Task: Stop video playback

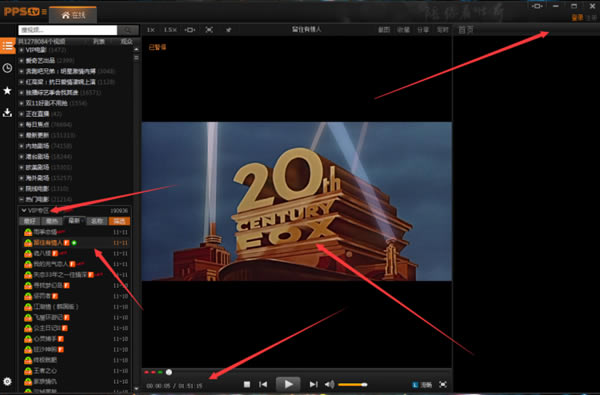Action: (247, 384)
